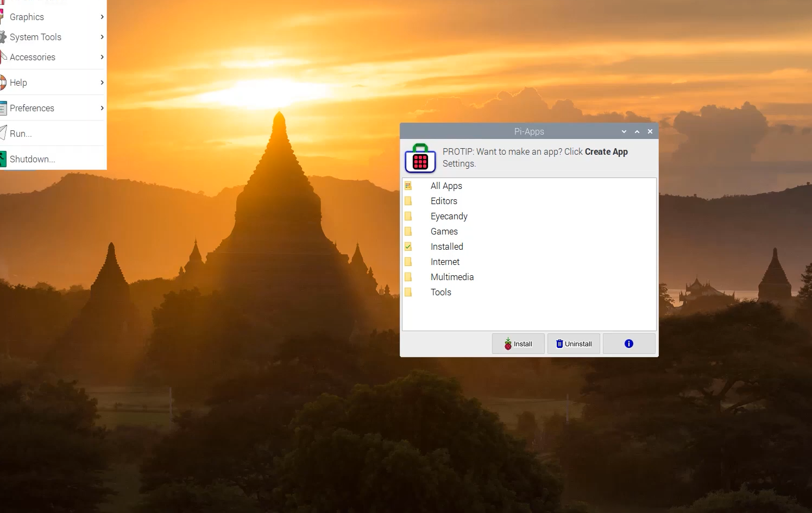The height and width of the screenshot is (513, 812).
Task: Open the Multimedia folder icon
Action: (x=408, y=276)
